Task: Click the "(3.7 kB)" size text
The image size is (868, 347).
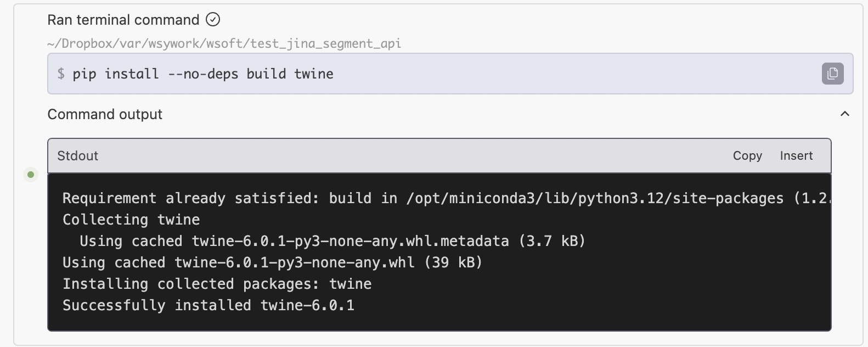Action: pyautogui.click(x=552, y=241)
